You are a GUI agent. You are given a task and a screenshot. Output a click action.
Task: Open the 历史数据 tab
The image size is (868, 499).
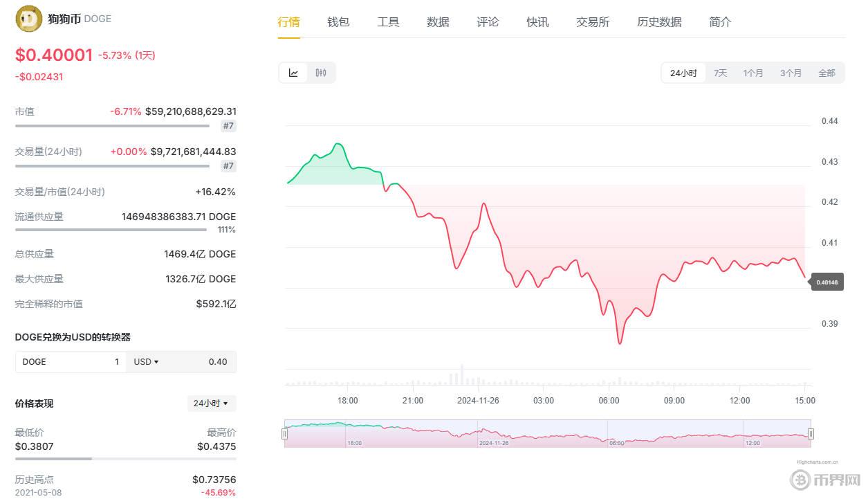(x=658, y=21)
